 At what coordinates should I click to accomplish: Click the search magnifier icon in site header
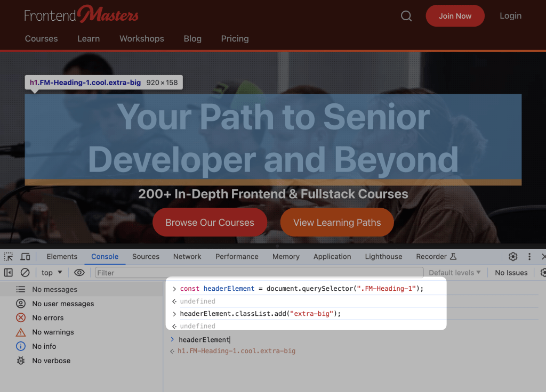click(406, 16)
